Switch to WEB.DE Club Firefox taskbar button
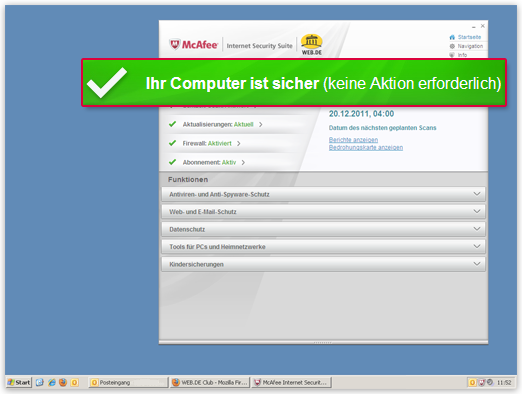 point(210,382)
